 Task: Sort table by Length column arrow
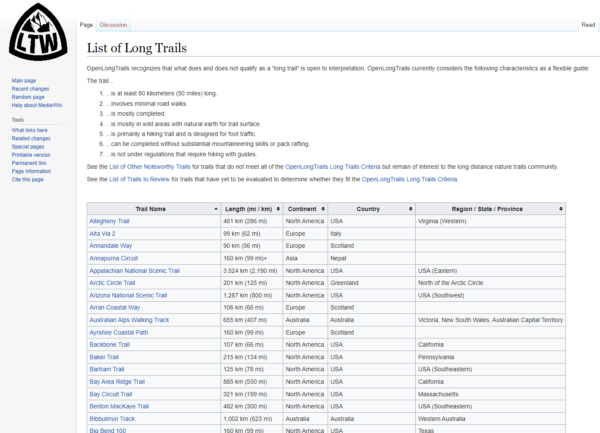tap(278, 208)
